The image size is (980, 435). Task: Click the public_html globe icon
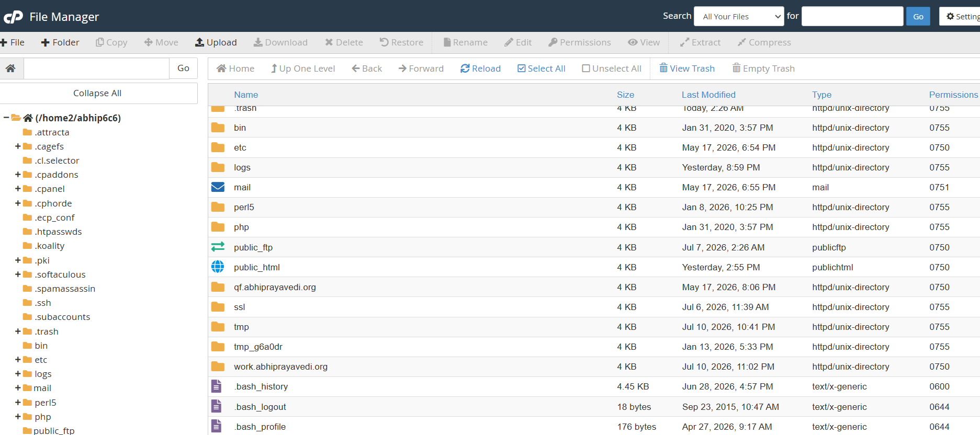(x=218, y=267)
